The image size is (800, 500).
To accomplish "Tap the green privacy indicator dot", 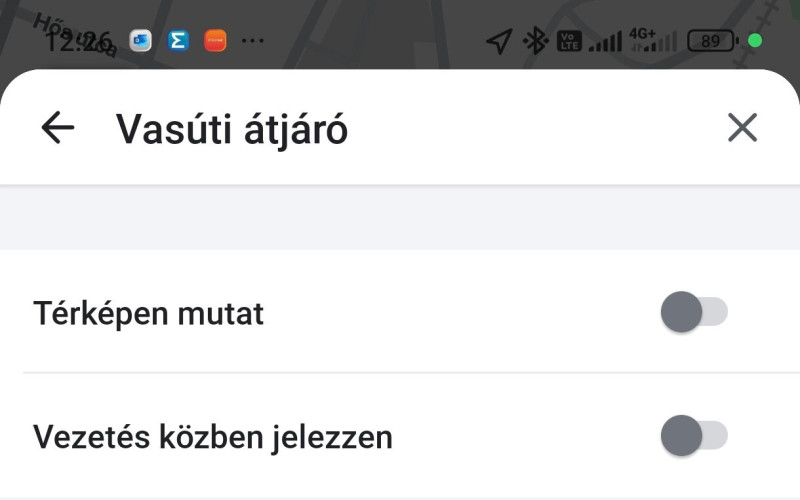I will tap(755, 41).
